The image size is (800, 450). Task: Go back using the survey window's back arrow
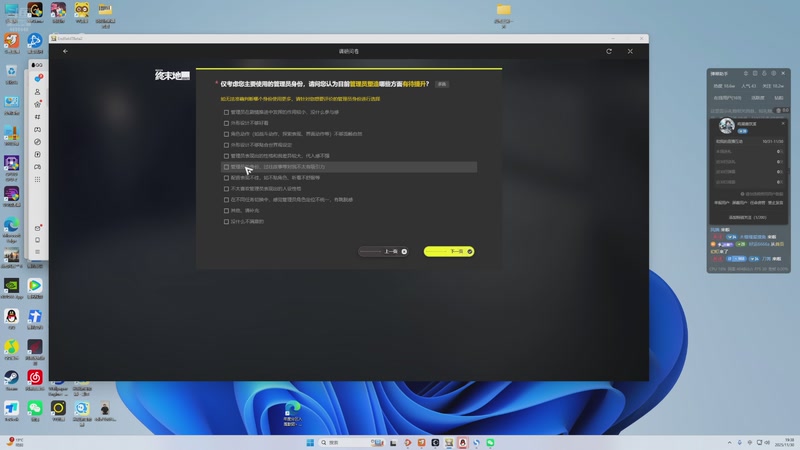65,51
